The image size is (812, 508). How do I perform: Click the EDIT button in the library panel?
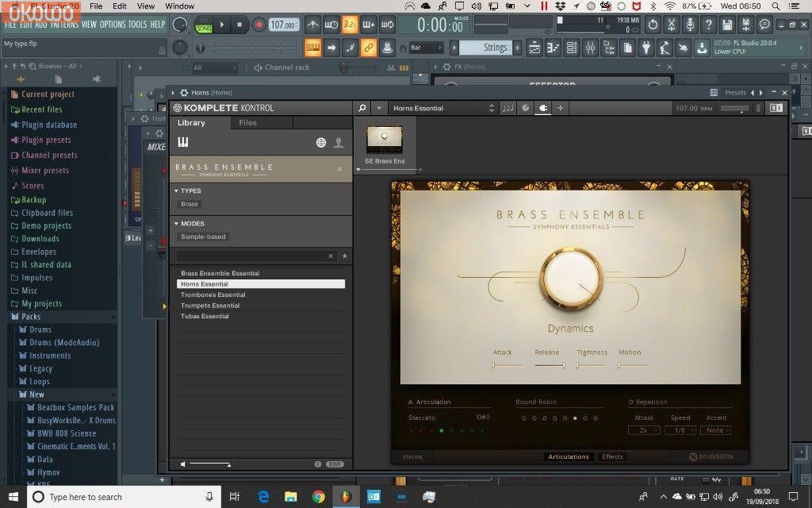point(335,464)
